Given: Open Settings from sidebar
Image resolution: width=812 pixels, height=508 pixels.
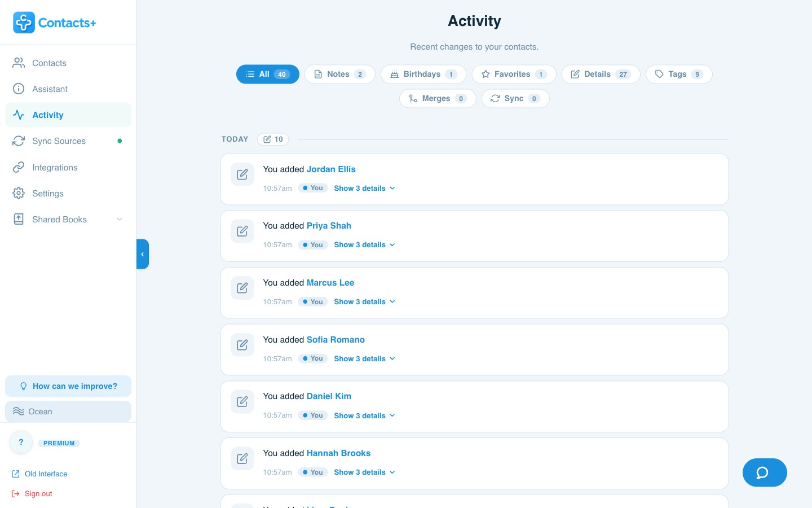Looking at the screenshot, I should [68, 194].
